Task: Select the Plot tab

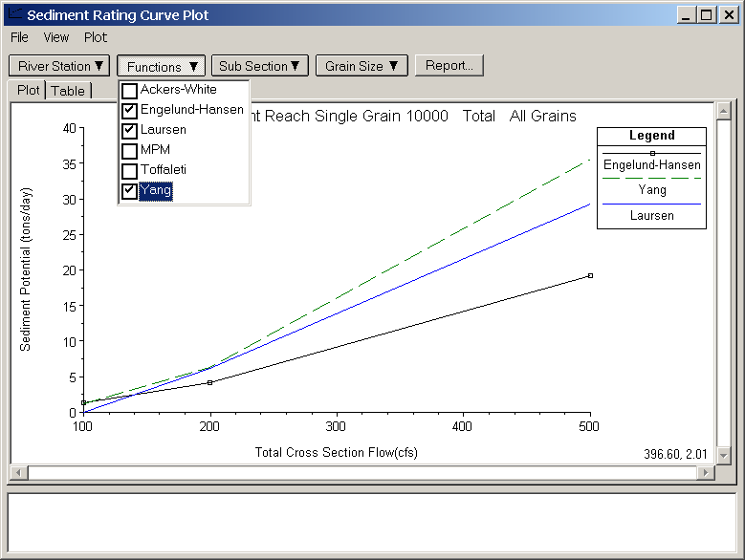Action: (x=28, y=91)
